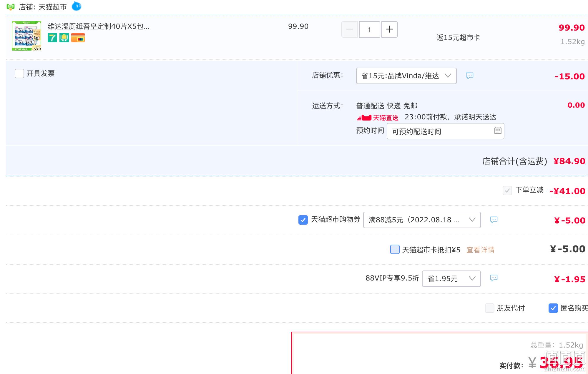Image resolution: width=588 pixels, height=374 pixels.
Task: Decrease quantity with the minus button
Action: pos(350,29)
